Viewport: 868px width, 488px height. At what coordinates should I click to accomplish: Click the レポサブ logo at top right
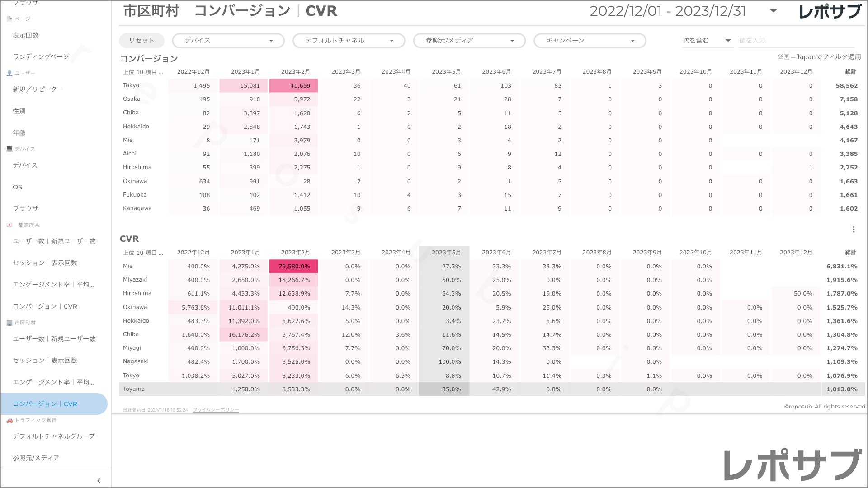[830, 11]
